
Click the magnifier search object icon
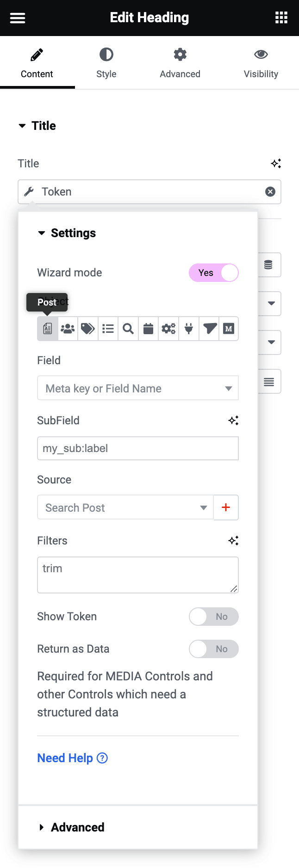click(x=128, y=329)
